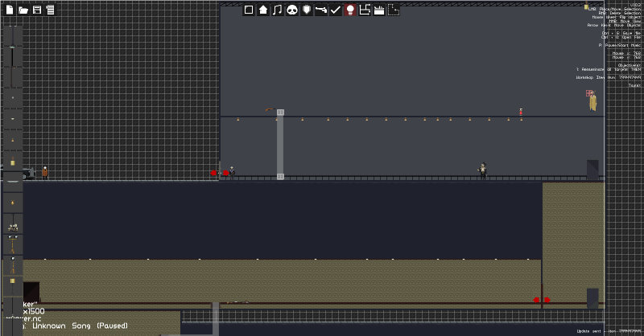644x336 pixels.
Task: Pick the small downward lamp palette item
Action: click(13, 119)
